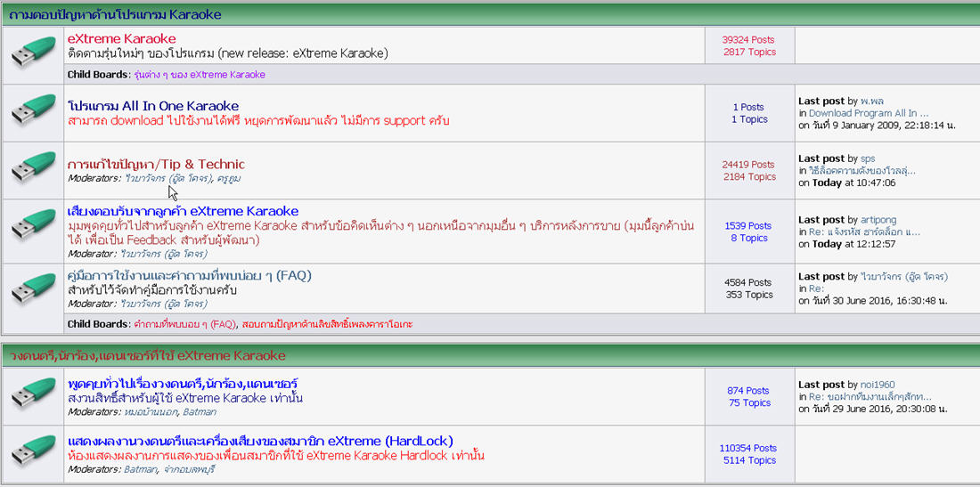Screen dimensions: 980x487
Task: Open คู่มือการใช้งาน FAQ board
Action: [x=190, y=275]
